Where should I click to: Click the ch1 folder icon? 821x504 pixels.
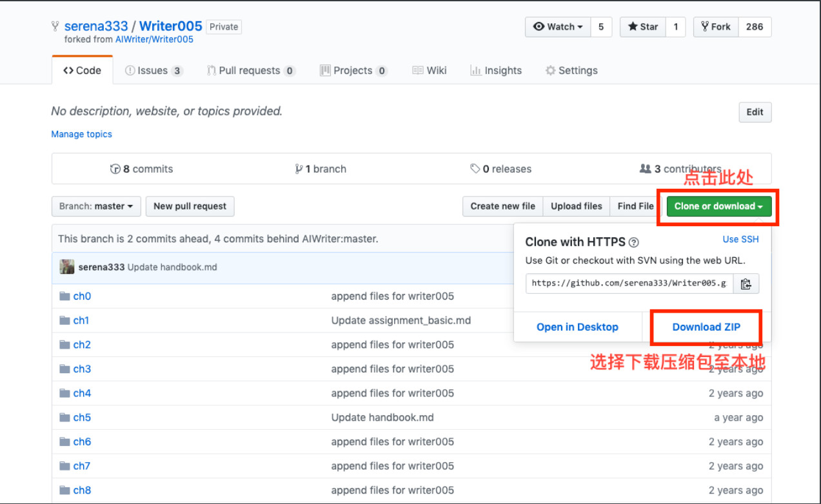point(64,320)
